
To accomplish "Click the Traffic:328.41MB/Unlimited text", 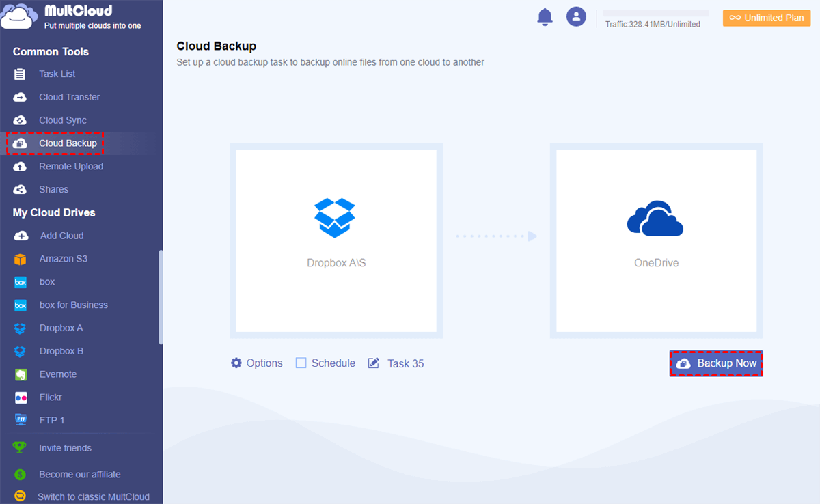I will tap(653, 25).
